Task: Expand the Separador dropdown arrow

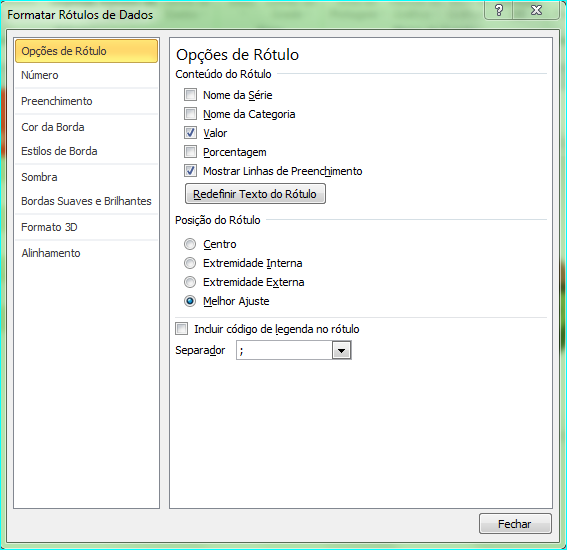Action: (x=341, y=350)
